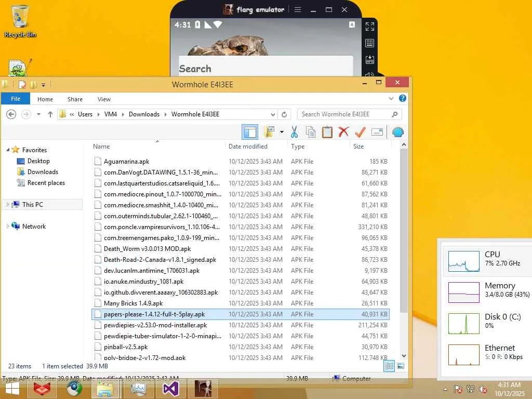Go up one folder level
This screenshot has height=399, width=532.
(x=50, y=114)
